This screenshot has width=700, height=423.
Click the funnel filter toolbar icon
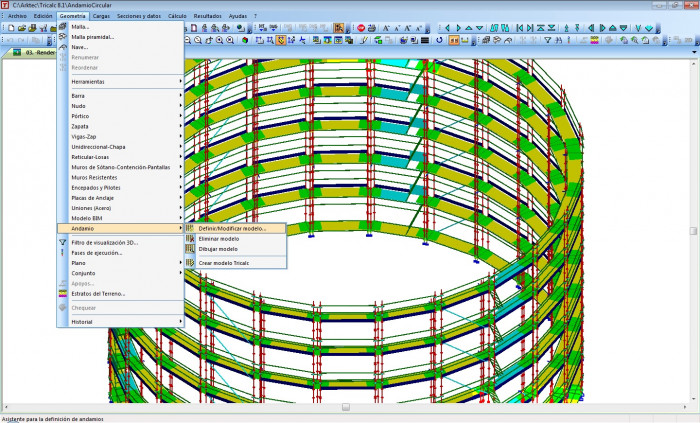coord(547,40)
